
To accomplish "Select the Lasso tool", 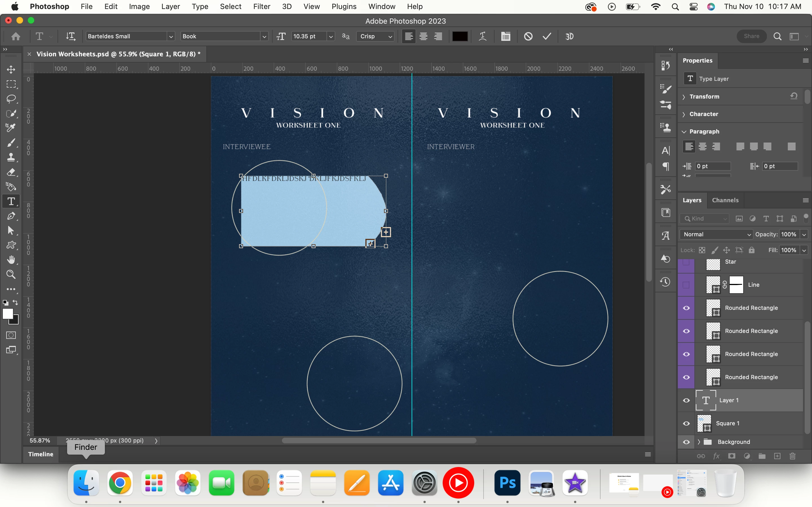I will click(11, 99).
